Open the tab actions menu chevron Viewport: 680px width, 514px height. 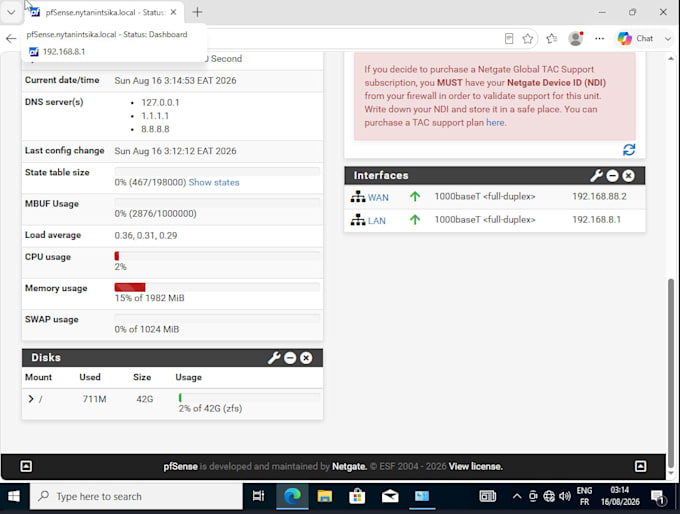pos(11,12)
